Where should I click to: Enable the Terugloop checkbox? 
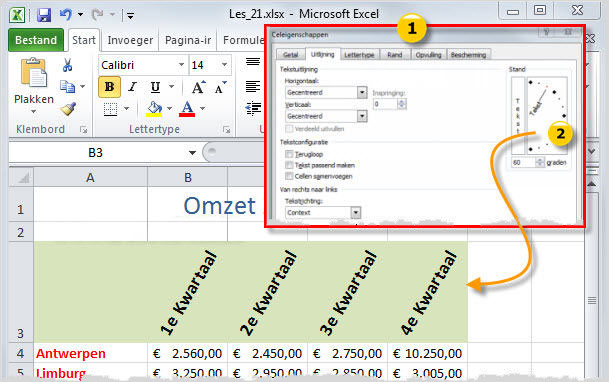click(x=289, y=154)
